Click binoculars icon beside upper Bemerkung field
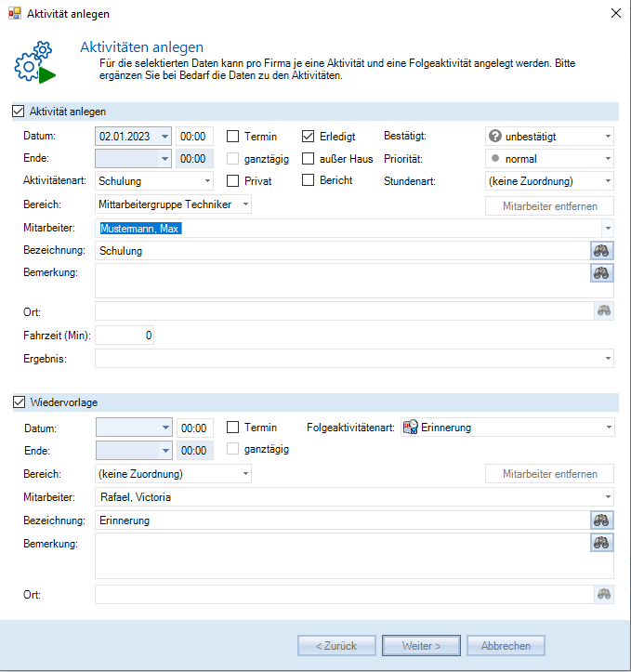 (x=602, y=272)
